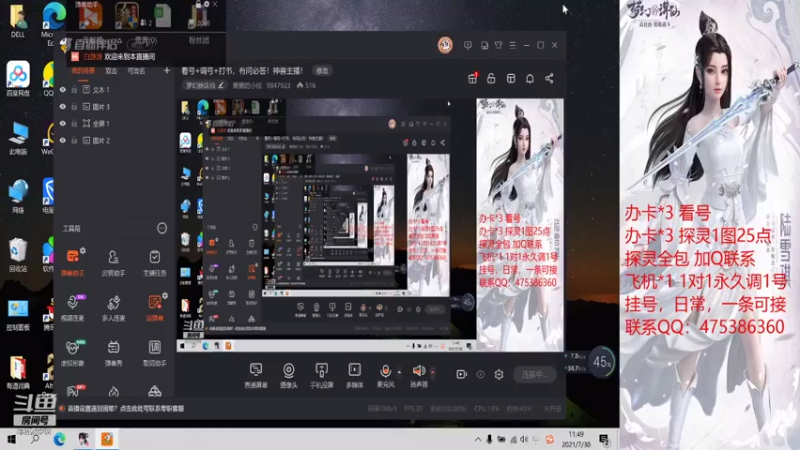
Task: Hide the 图片 2 source
Action: 63,140
